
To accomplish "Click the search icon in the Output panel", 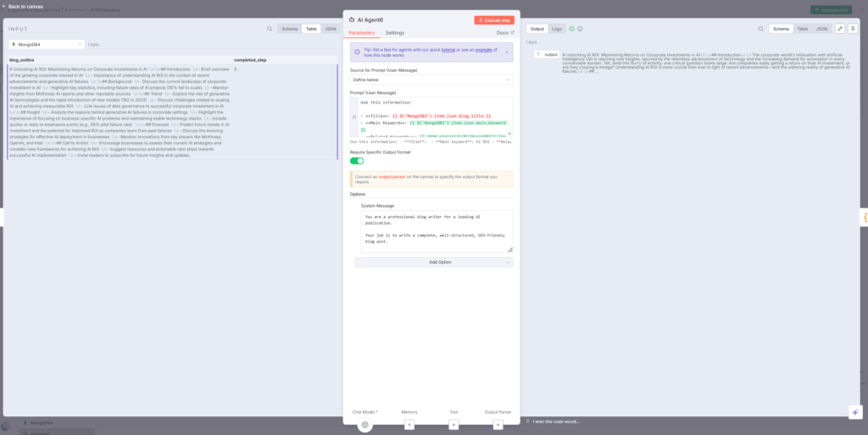I will (761, 29).
